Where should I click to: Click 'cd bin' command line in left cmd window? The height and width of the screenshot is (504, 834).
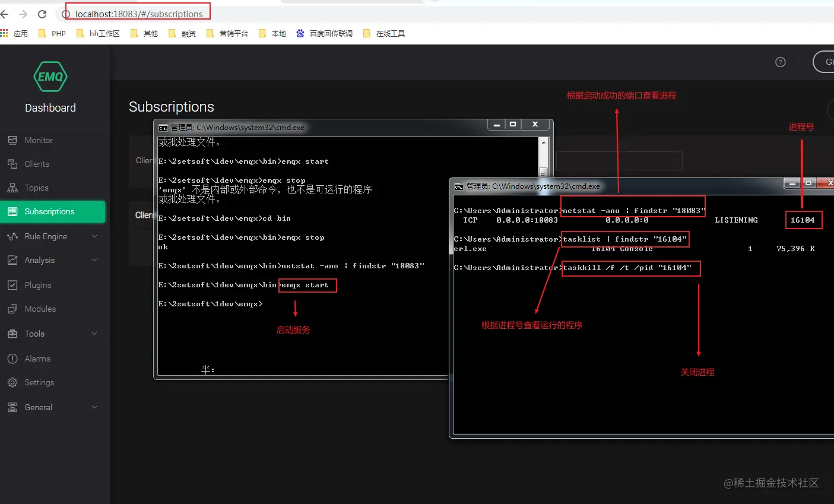pyautogui.click(x=224, y=218)
